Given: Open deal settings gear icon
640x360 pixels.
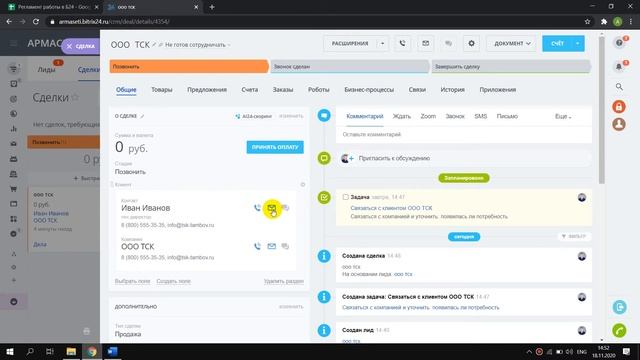Looking at the screenshot, I should 471,43.
